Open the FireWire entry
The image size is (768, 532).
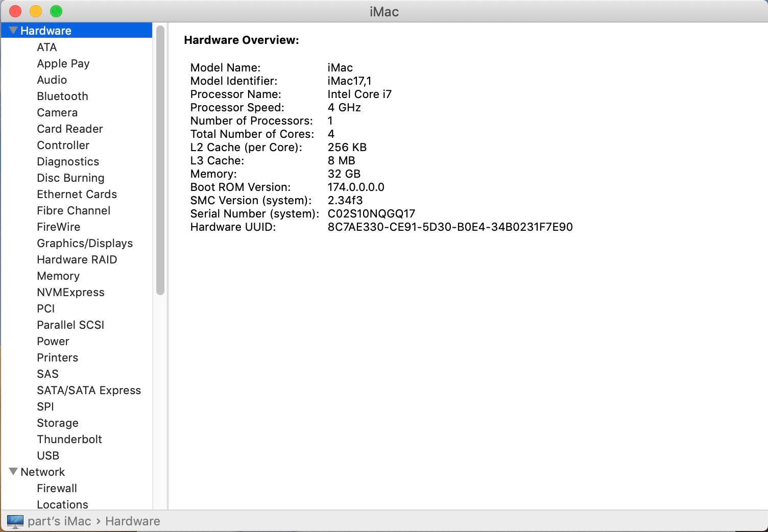click(x=58, y=227)
